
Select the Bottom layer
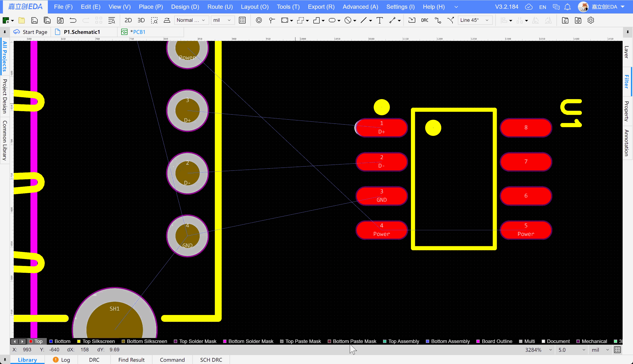60,341
